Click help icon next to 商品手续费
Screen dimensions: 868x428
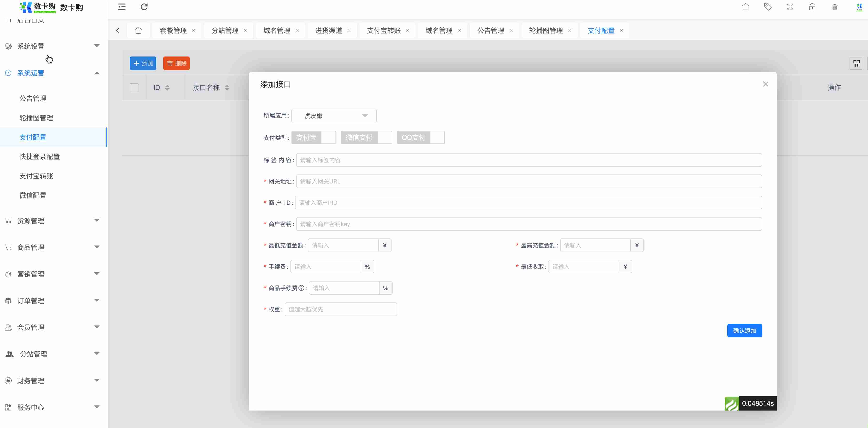point(302,288)
